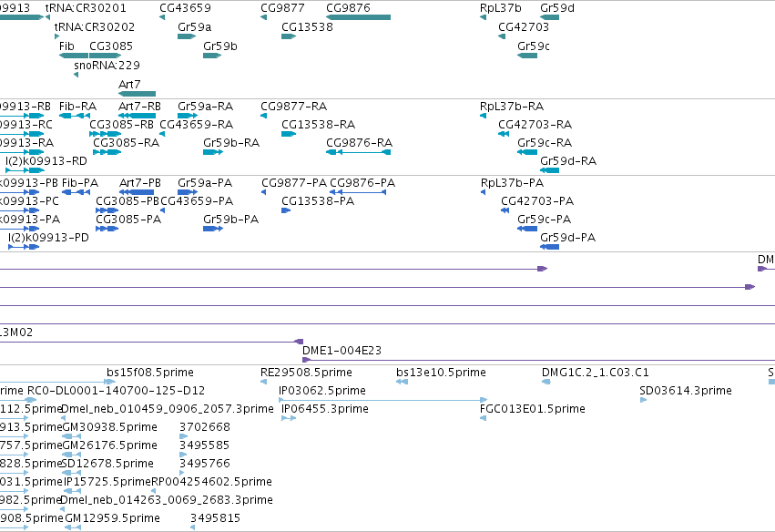This screenshot has height=532, width=775.
Task: Click the 3495585 feature label
Action: click(x=205, y=445)
